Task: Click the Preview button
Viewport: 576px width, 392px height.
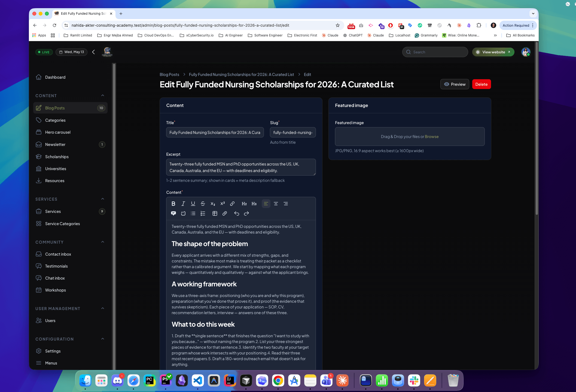Action: [x=455, y=84]
